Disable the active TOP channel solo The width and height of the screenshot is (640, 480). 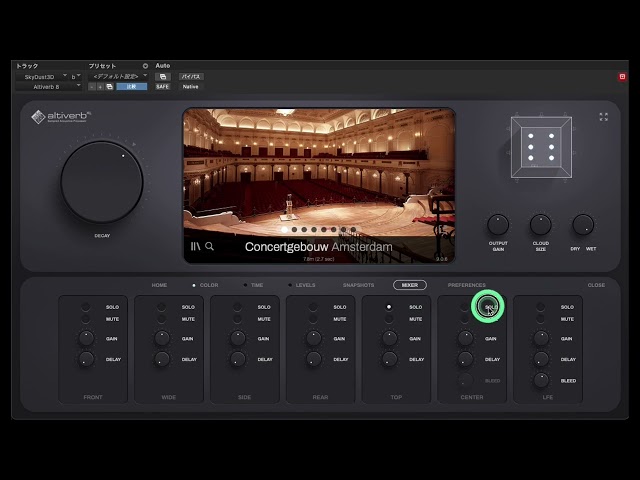pos(389,307)
